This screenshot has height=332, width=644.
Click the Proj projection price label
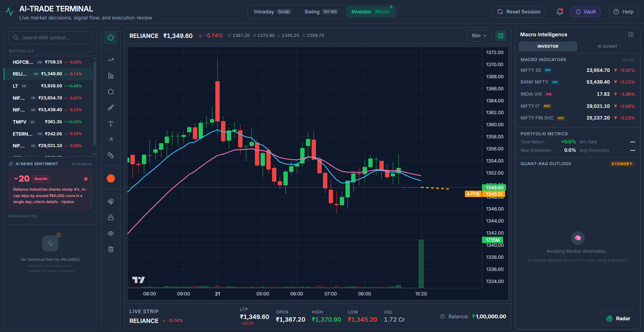pos(473,194)
